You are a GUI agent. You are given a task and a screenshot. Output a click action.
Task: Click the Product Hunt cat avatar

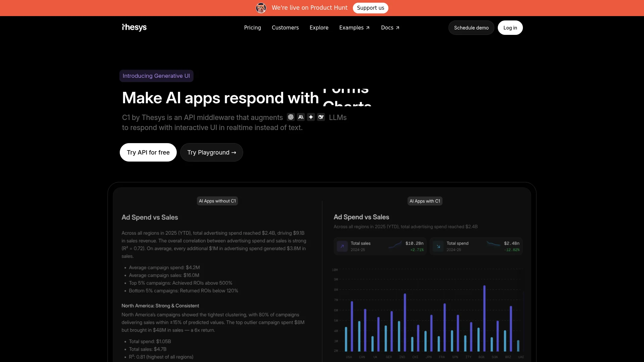coord(261,8)
